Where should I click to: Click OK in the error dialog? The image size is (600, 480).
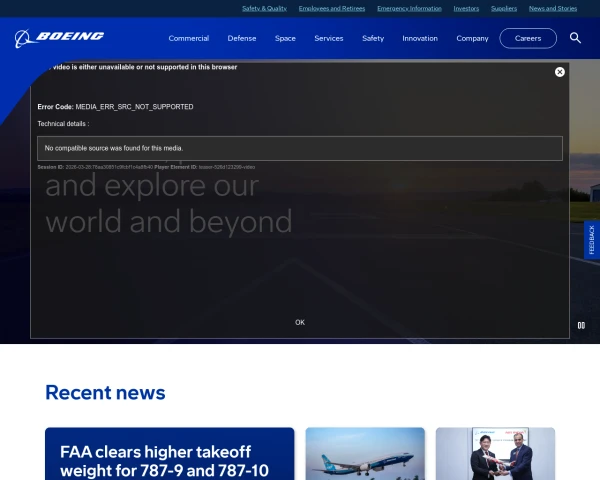click(300, 322)
